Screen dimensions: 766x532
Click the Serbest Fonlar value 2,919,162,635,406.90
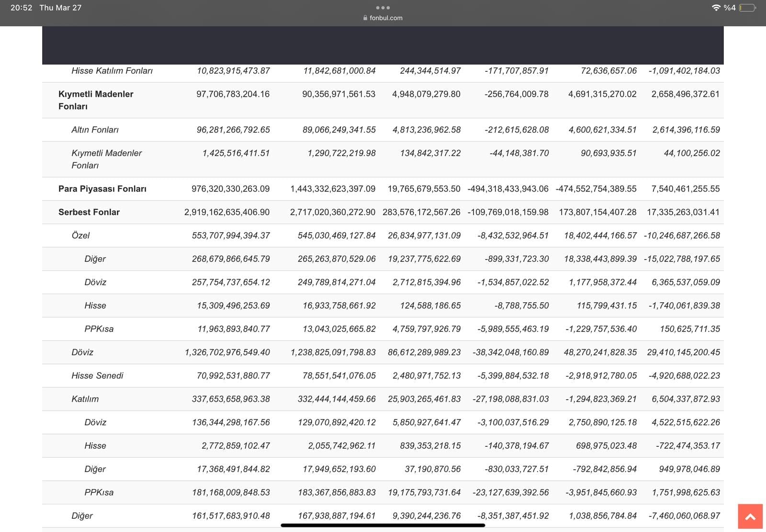click(227, 212)
